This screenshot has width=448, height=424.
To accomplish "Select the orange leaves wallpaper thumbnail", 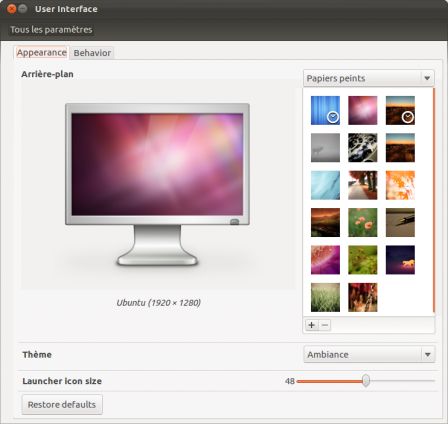I will [400, 185].
